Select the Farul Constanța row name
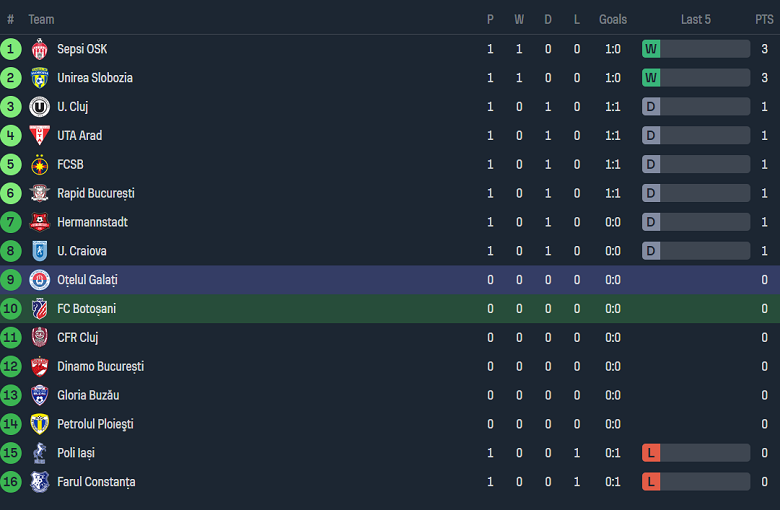This screenshot has height=510, width=780. [x=96, y=482]
